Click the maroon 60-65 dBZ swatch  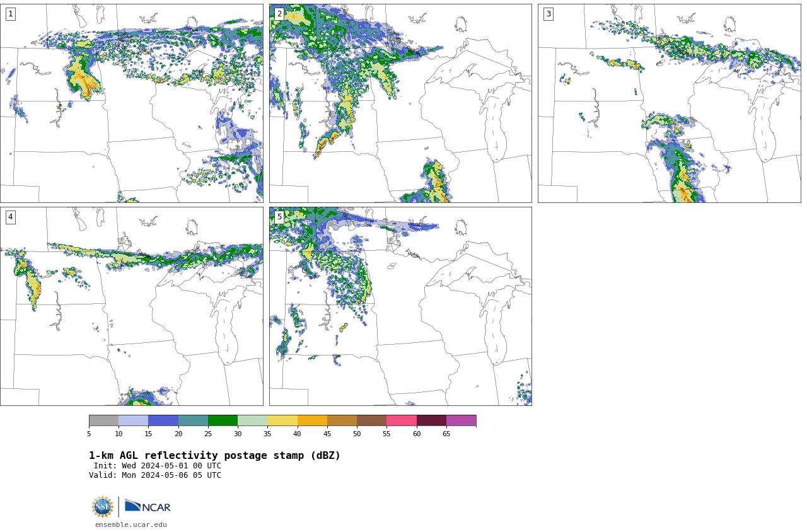coord(431,420)
